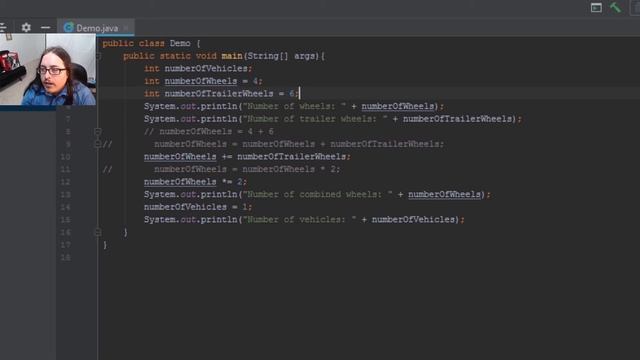Click line number 14 in the gutter

point(65,207)
